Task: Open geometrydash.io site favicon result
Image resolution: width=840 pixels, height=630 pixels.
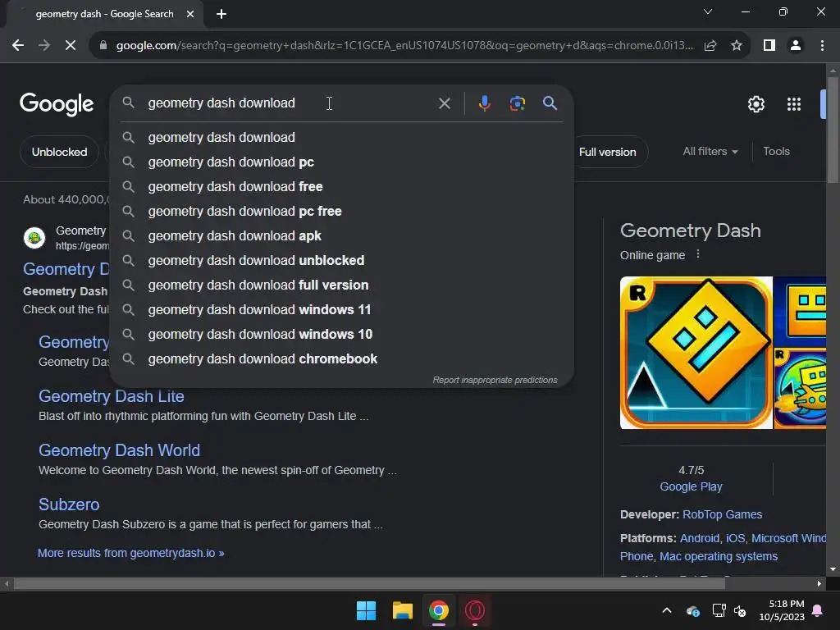Action: [34, 238]
